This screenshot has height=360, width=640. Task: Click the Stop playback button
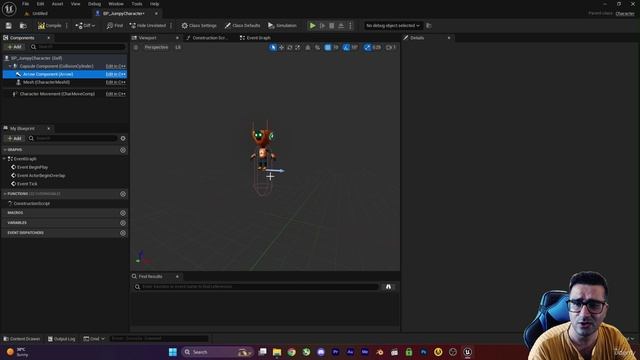tap(331, 26)
